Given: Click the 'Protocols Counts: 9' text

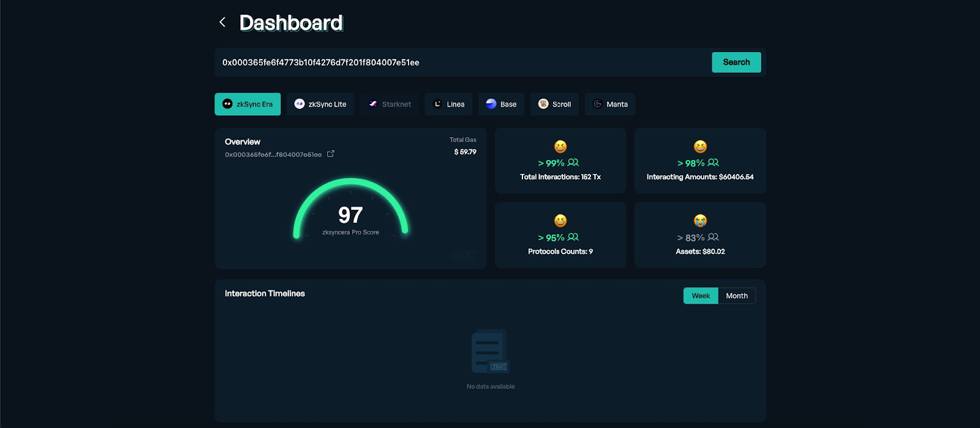Looking at the screenshot, I should 560,252.
